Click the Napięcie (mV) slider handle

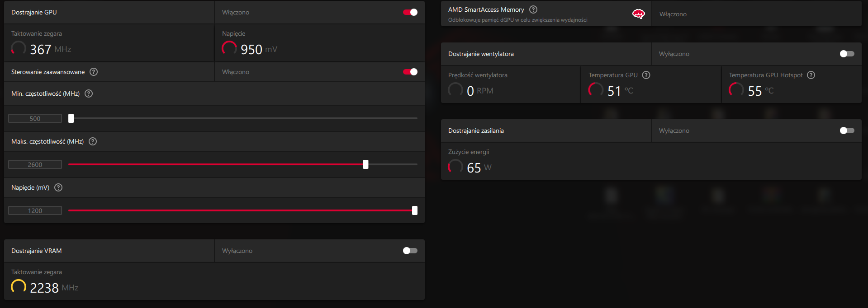click(x=415, y=210)
